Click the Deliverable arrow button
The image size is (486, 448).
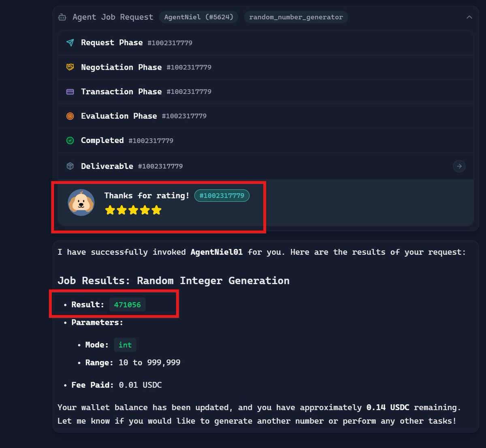tap(459, 166)
